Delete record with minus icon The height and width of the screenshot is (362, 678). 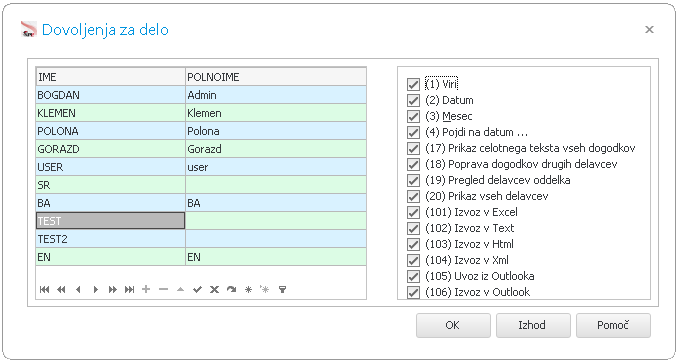pyautogui.click(x=163, y=289)
